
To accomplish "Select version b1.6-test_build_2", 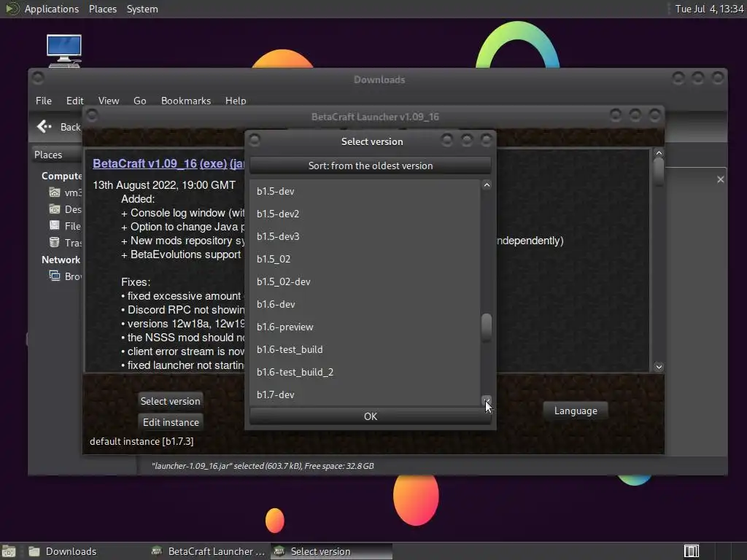I will click(365, 373).
